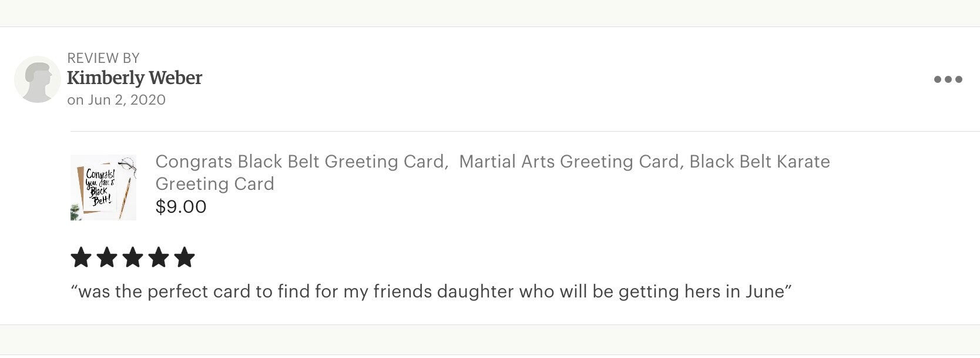
Task: Select the fourth rating star
Action: point(159,257)
